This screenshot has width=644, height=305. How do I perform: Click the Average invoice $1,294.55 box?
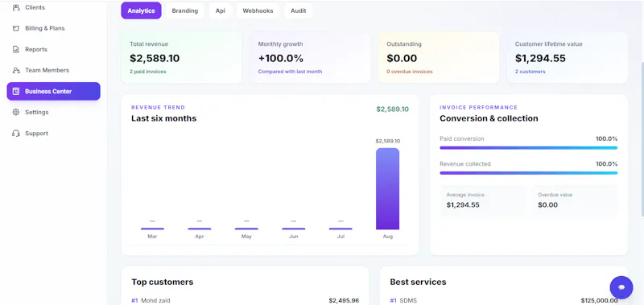click(x=484, y=200)
